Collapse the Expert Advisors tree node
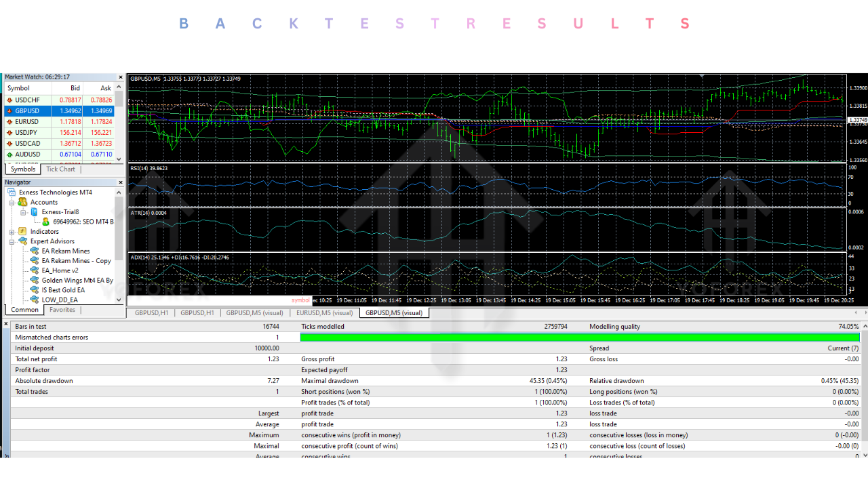Screen dimensions: 868x488 (x=11, y=243)
